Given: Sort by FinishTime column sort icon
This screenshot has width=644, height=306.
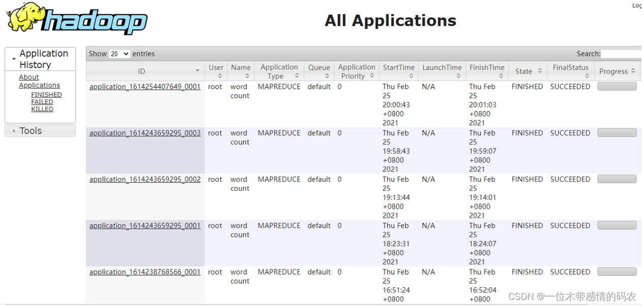Looking at the screenshot, I should tap(501, 76).
